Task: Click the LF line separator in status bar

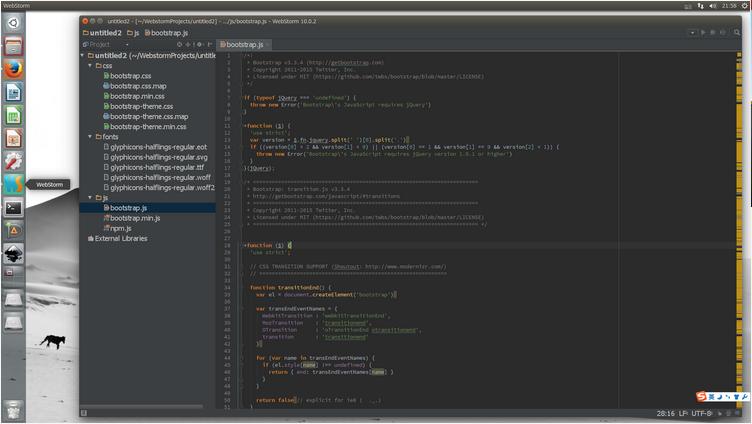Action: click(x=683, y=413)
